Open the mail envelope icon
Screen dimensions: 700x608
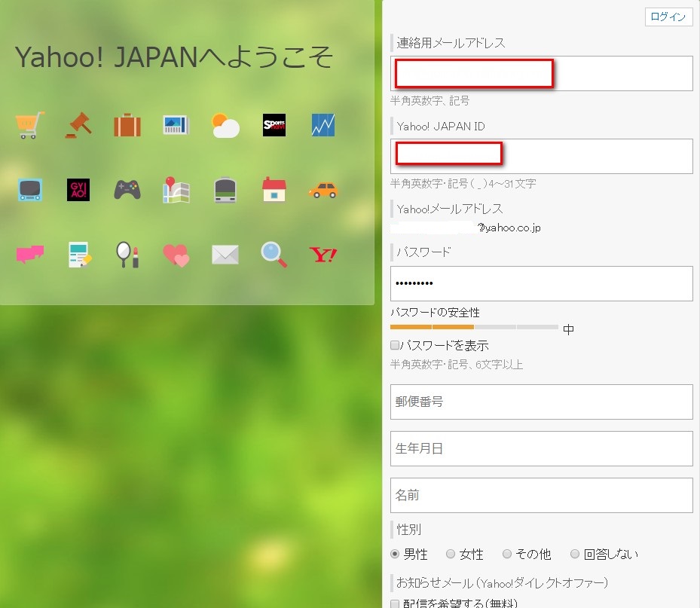[x=225, y=255]
